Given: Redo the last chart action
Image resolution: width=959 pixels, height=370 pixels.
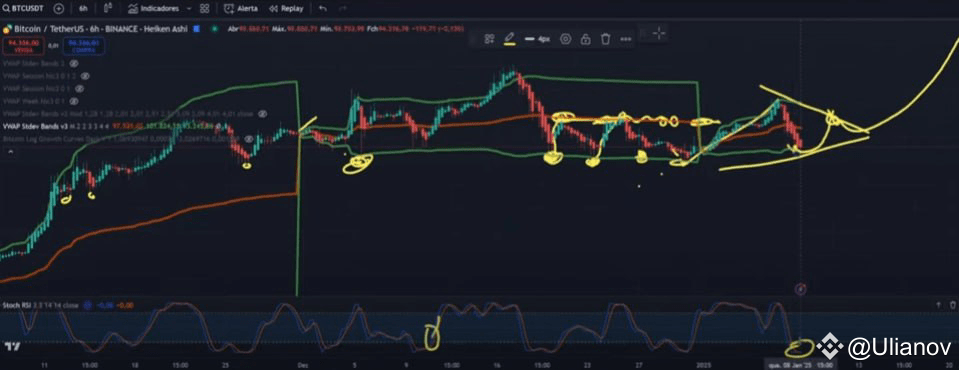Looking at the screenshot, I should (x=342, y=9).
